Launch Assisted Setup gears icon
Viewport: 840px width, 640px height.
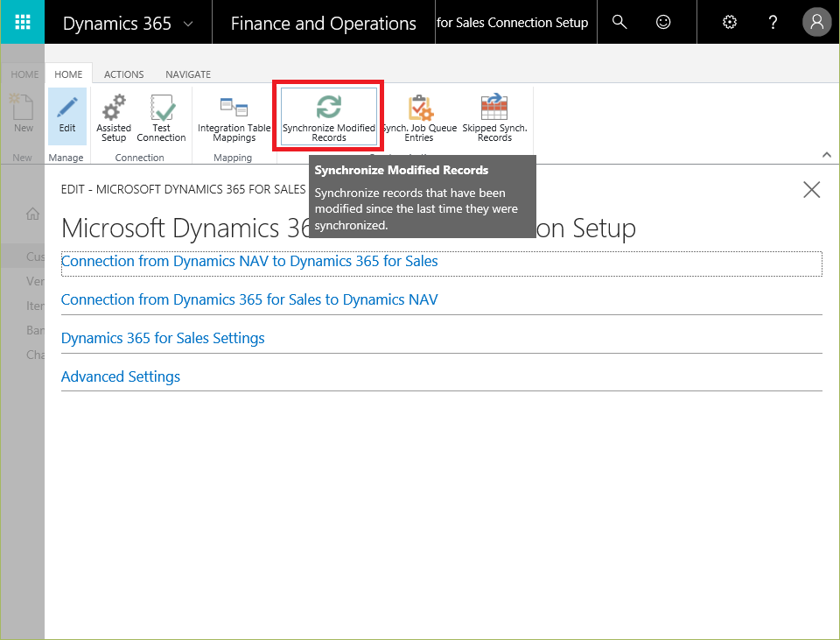pos(114,117)
